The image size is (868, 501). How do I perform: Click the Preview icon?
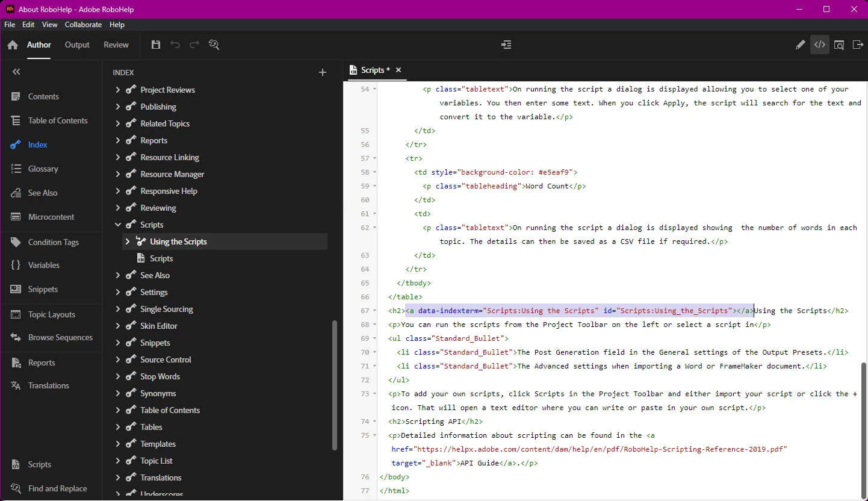(839, 45)
